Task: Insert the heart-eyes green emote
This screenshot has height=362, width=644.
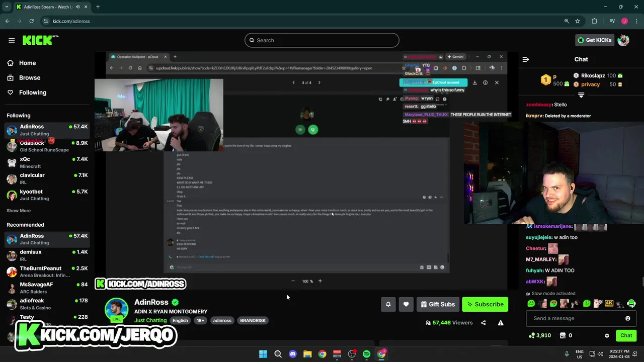Action: tap(553, 303)
